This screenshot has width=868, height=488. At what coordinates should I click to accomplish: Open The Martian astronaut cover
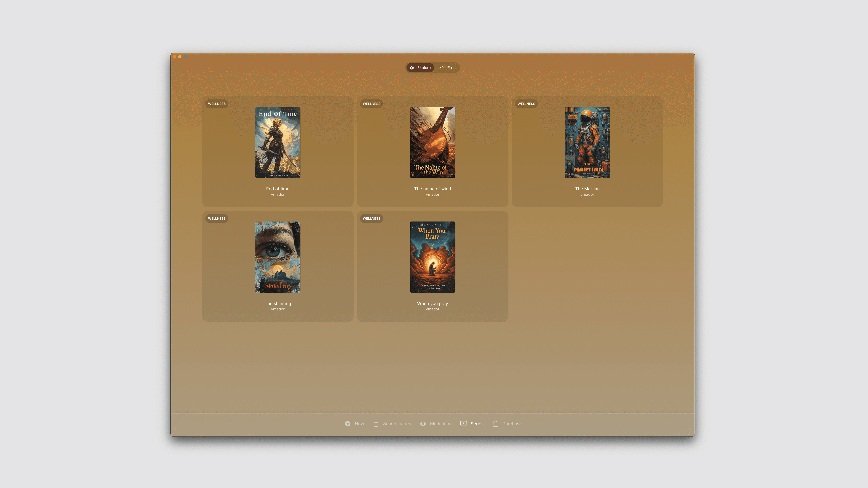coord(587,142)
